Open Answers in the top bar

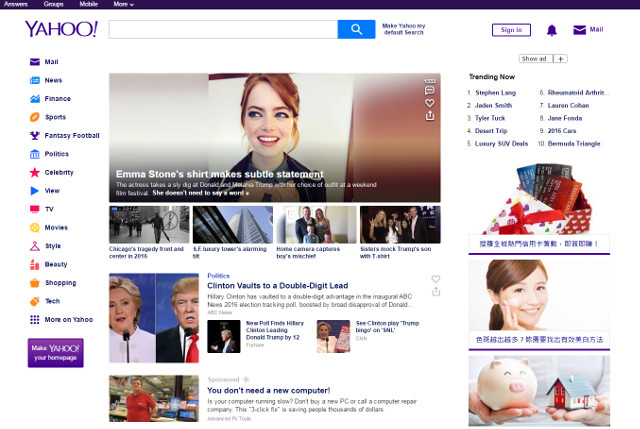pyautogui.click(x=16, y=4)
